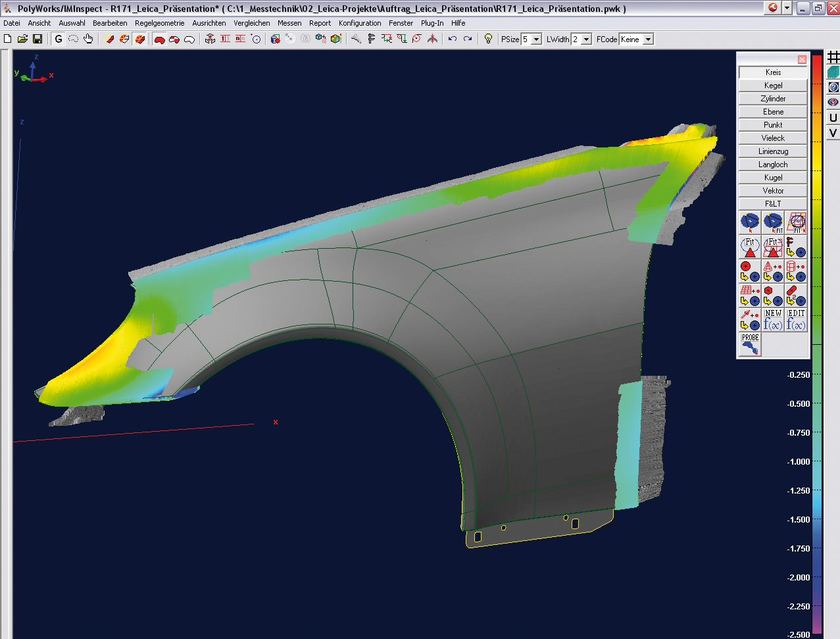Click the open folder icon
840x639 pixels.
[22, 39]
